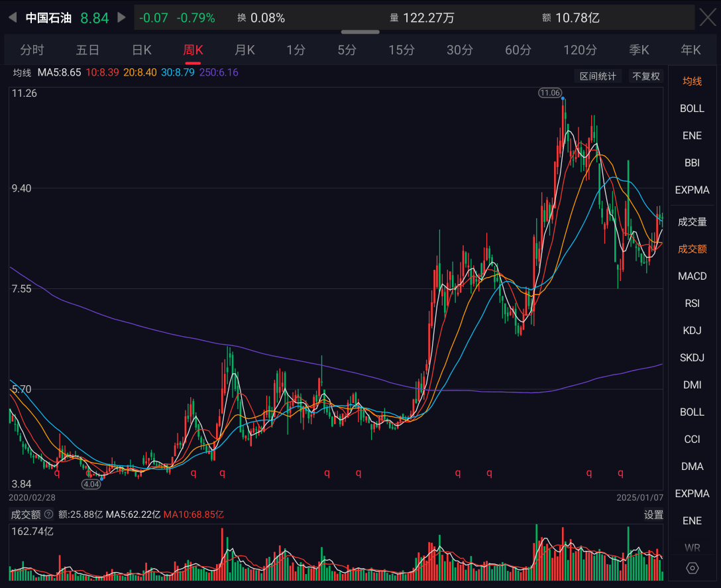
Task: Open the 5分 chart tab
Action: click(x=347, y=50)
